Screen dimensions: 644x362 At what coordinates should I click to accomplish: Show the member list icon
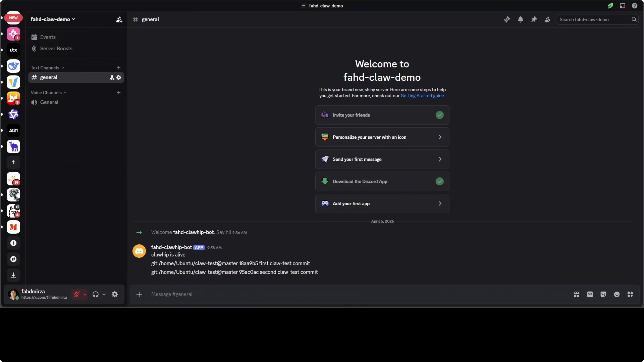point(547,19)
